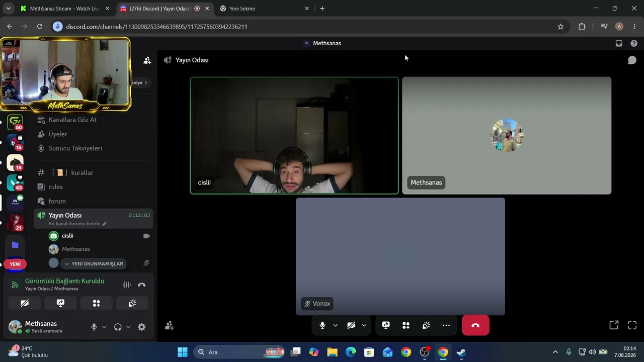Screen dimensions: 644x362
Task: Enter full screen for the call
Action: [632, 325]
